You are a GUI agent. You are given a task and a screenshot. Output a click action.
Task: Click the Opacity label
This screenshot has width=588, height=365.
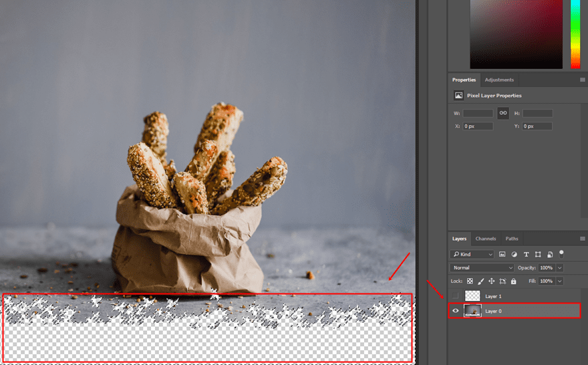(527, 268)
